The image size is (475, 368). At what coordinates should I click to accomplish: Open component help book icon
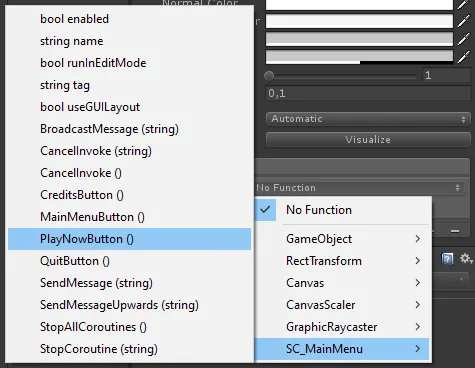tap(447, 259)
